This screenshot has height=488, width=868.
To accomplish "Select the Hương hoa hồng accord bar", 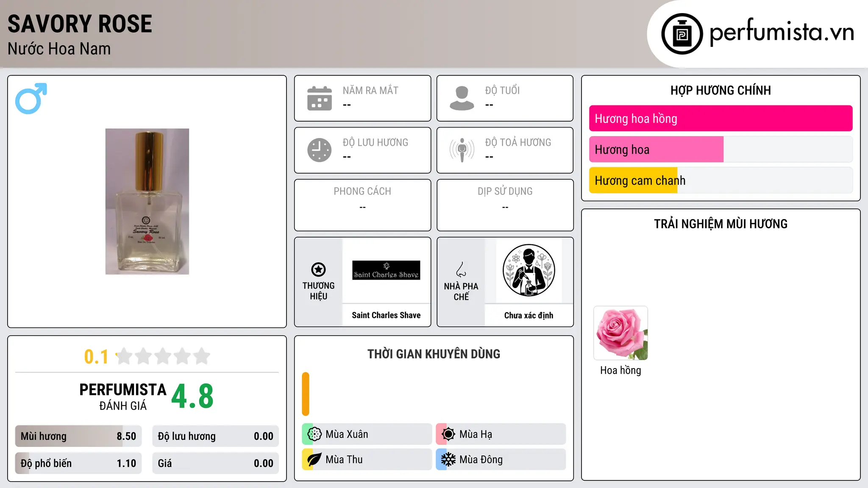I will [x=721, y=119].
